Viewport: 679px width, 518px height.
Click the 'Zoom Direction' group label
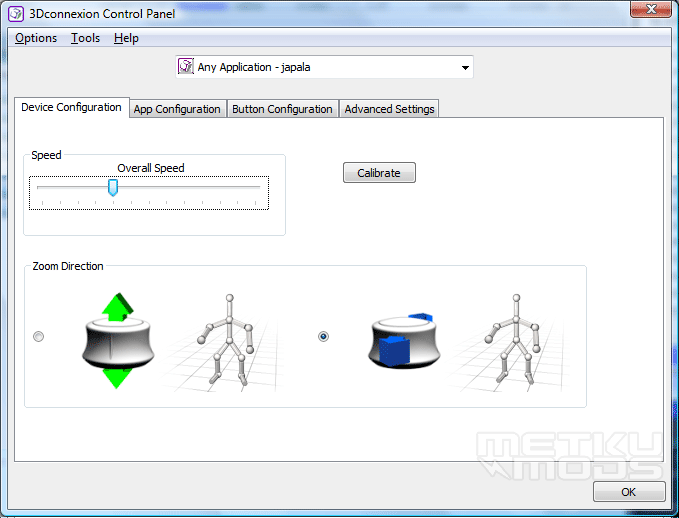(x=68, y=266)
